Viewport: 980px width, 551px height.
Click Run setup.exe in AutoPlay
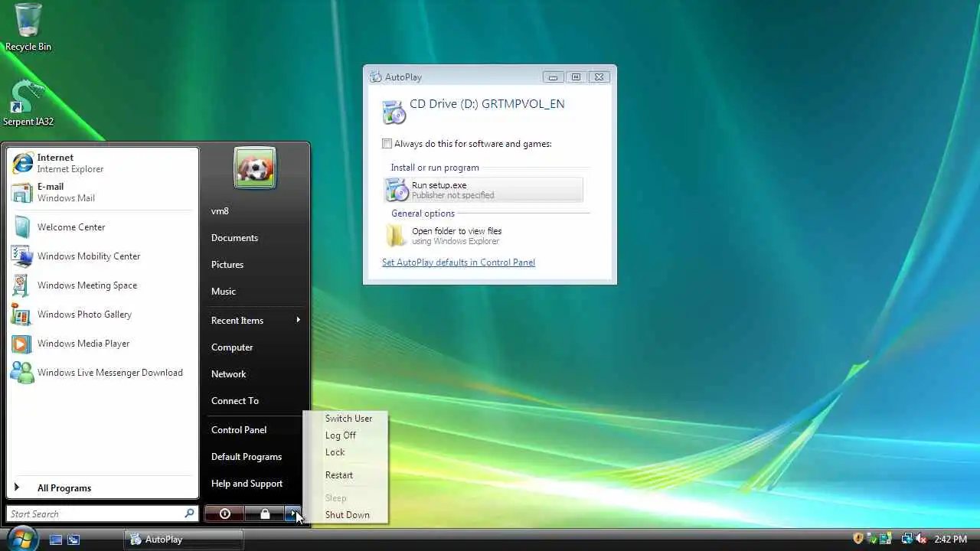483,190
